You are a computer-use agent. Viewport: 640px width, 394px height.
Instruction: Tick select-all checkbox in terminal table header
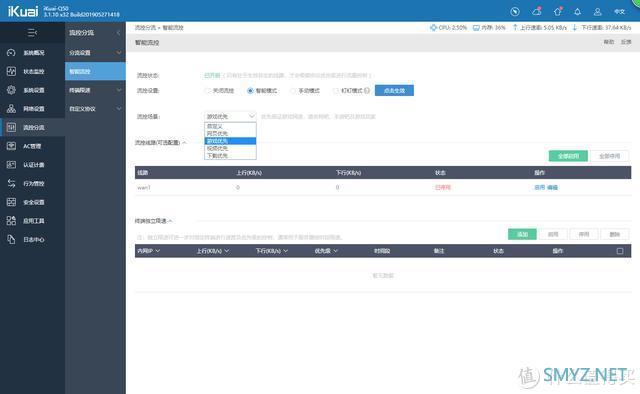point(620,251)
